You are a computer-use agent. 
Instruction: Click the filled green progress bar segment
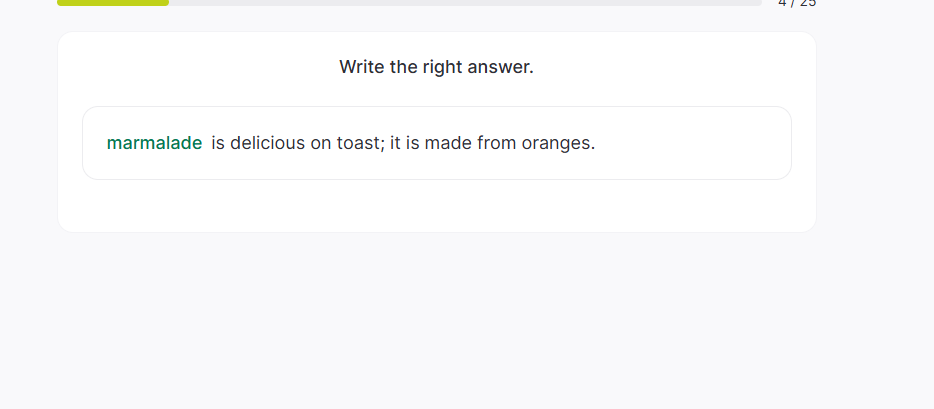pyautogui.click(x=112, y=3)
